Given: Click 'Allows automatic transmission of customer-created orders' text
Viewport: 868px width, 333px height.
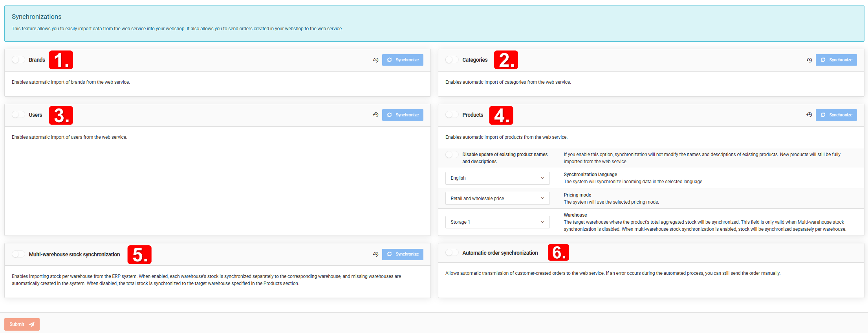Looking at the screenshot, I should [613, 273].
